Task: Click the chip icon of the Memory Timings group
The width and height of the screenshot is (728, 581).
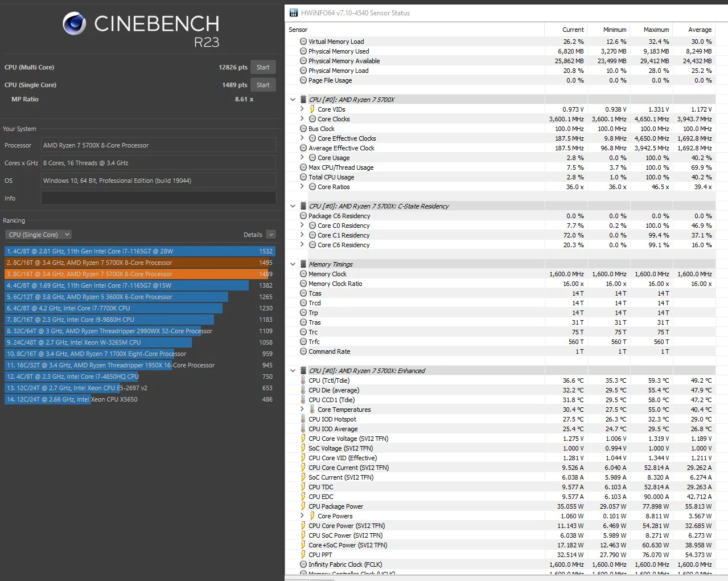Action: click(303, 264)
